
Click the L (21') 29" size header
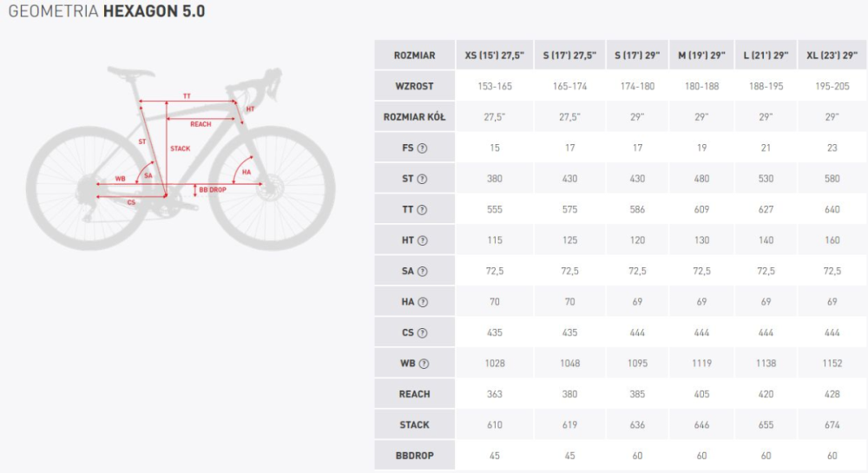pos(766,56)
